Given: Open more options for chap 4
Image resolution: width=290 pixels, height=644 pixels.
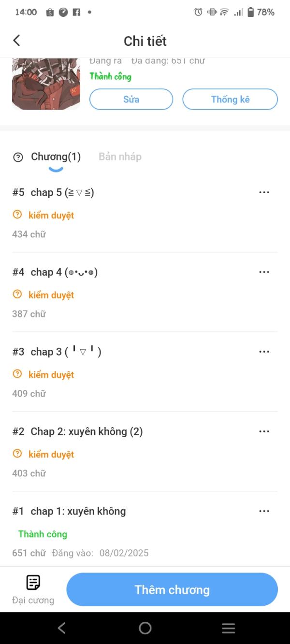Looking at the screenshot, I should (x=264, y=272).
